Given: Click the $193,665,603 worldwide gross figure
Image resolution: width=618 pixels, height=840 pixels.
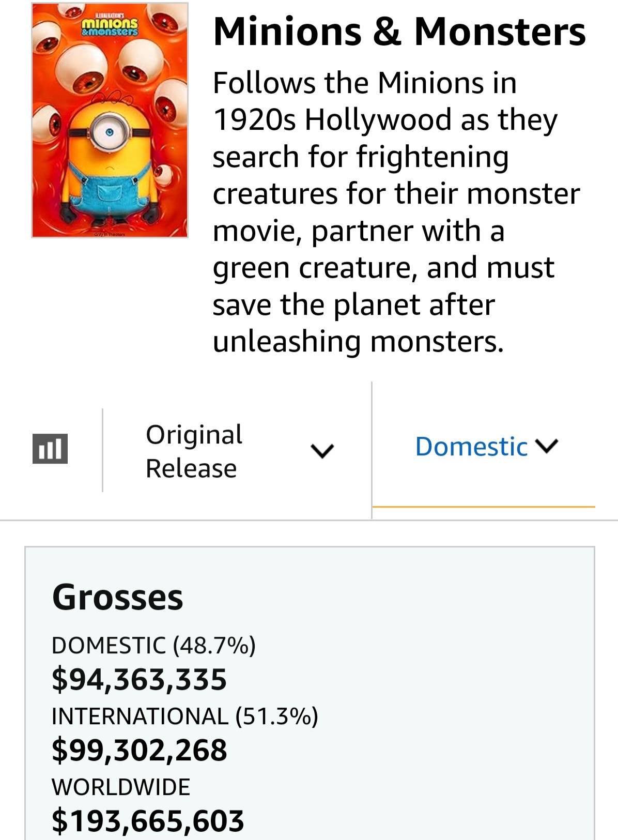Looking at the screenshot, I should click(148, 821).
